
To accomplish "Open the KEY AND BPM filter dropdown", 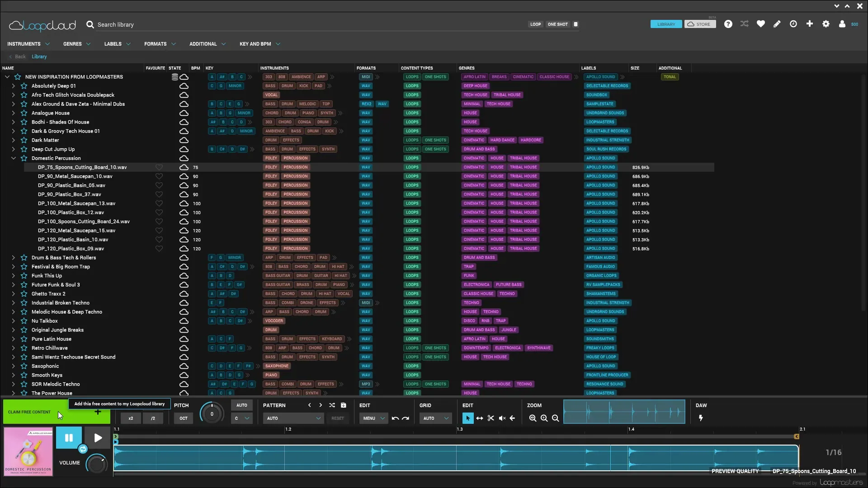I will point(260,44).
